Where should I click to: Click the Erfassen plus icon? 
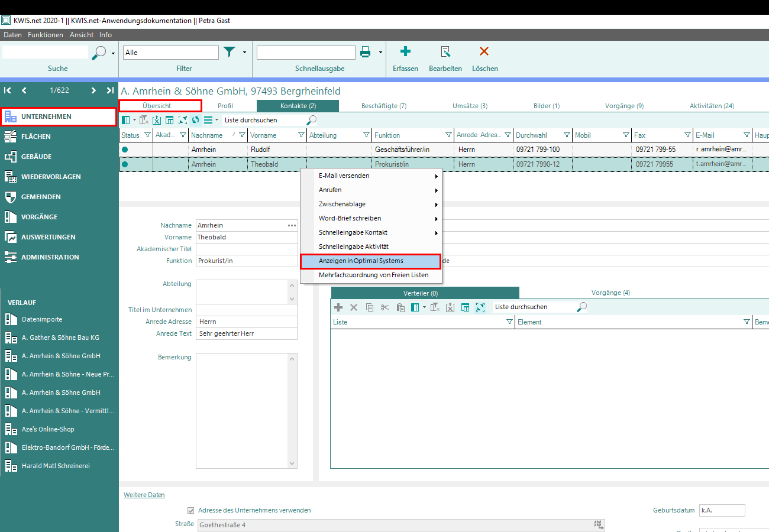pos(405,52)
